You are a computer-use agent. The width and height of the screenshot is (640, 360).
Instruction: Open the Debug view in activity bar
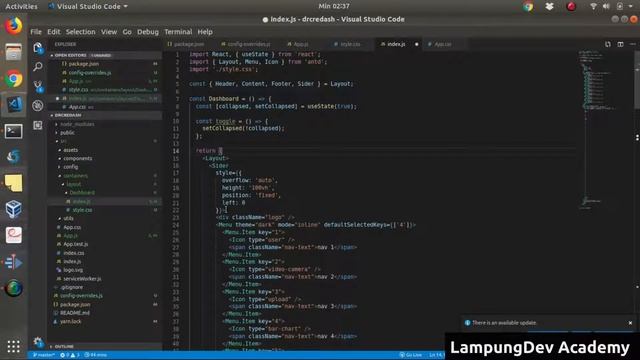(x=38, y=105)
